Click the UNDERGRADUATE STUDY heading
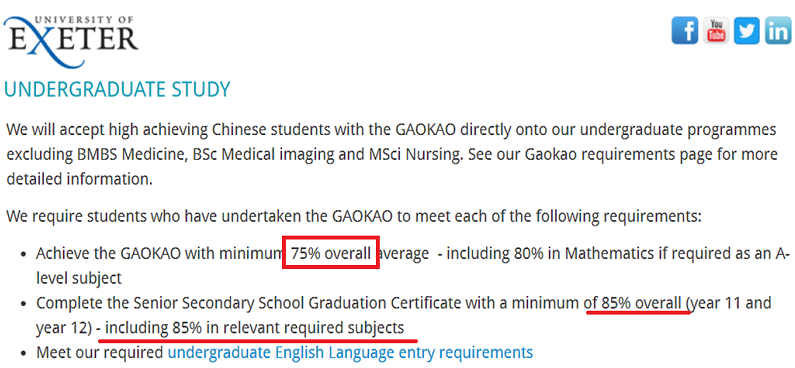795x368 pixels. (117, 89)
